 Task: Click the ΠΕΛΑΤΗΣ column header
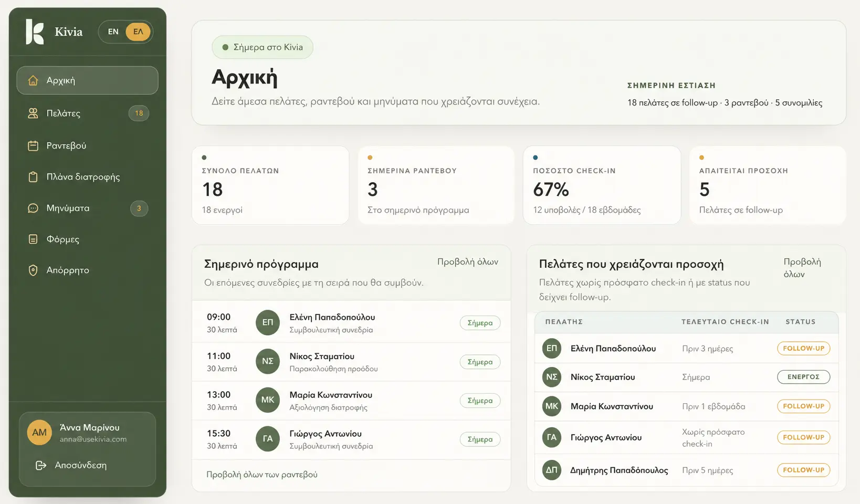click(x=564, y=322)
